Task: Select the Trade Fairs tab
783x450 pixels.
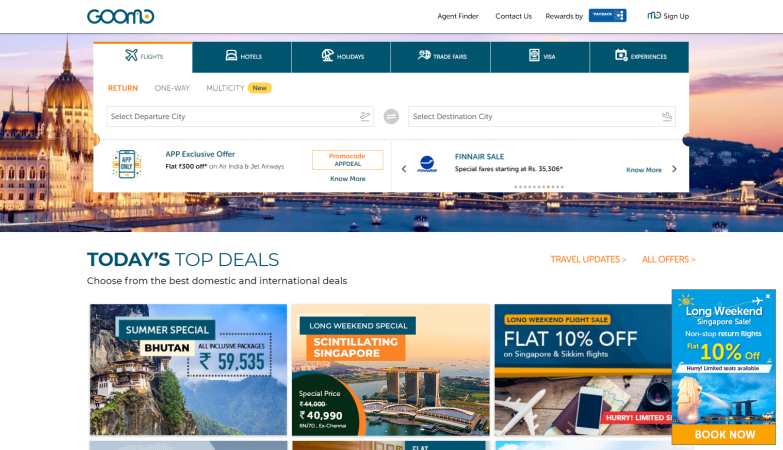Action: (440, 57)
